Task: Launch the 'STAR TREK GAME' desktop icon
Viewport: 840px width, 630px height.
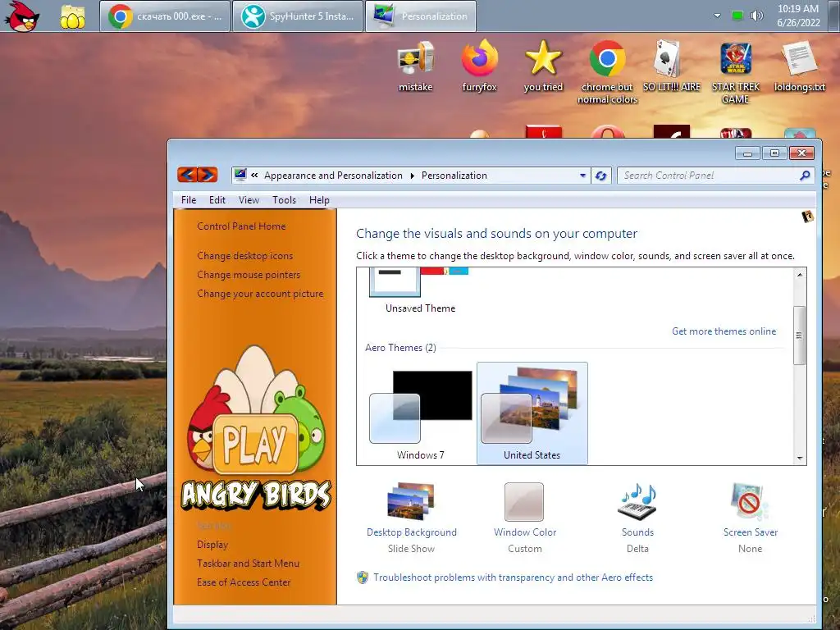Action: point(736,72)
